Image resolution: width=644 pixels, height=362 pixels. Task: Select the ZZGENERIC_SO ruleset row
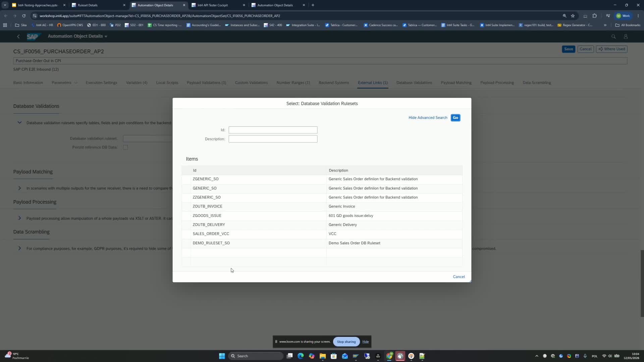coord(322,197)
